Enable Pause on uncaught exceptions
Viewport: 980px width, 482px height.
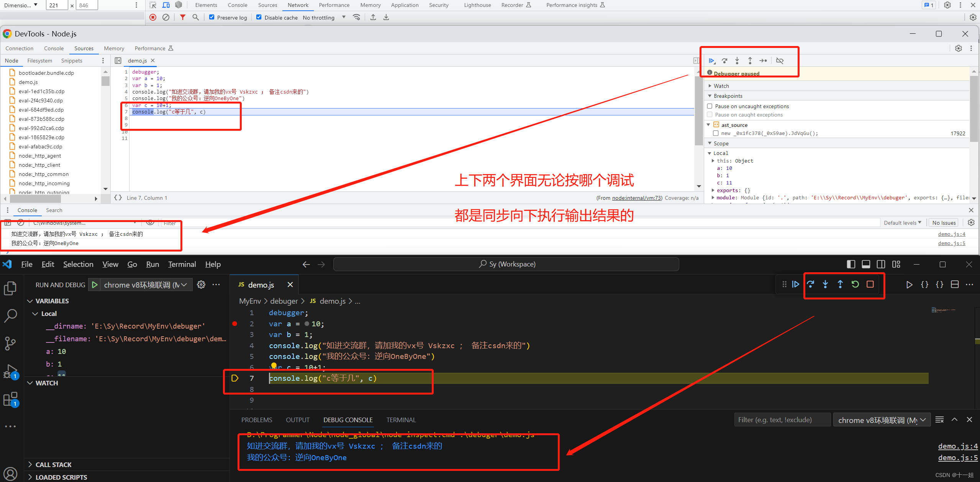tap(710, 106)
